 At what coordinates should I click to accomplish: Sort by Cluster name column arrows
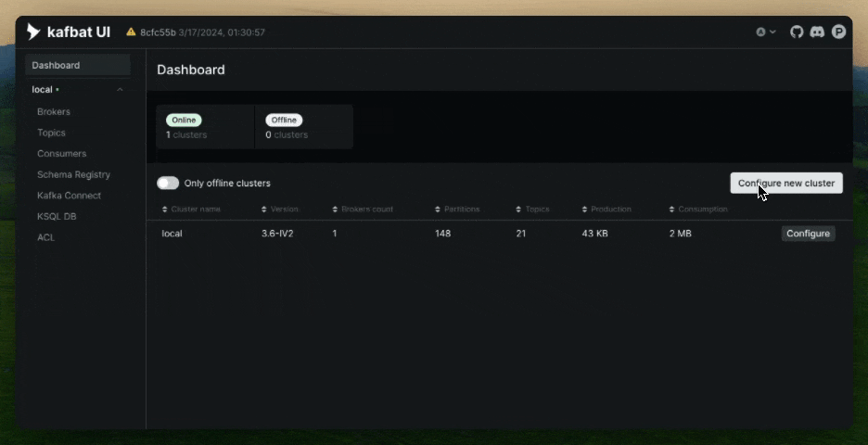[x=164, y=210]
